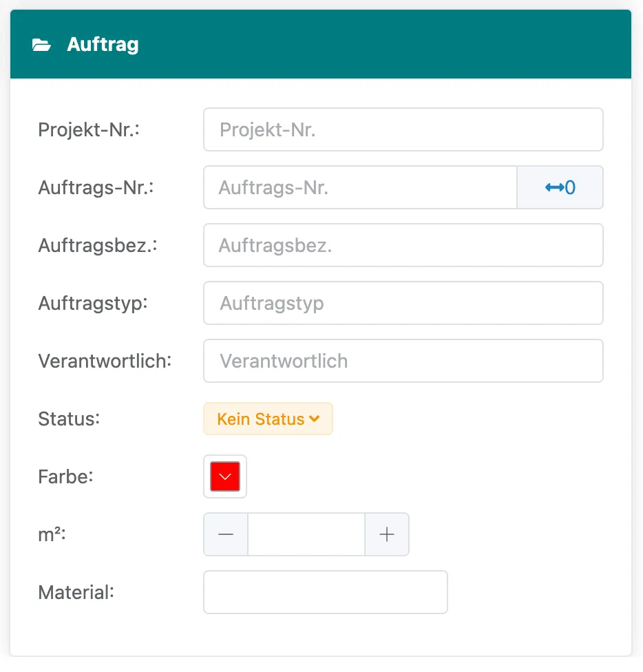This screenshot has width=643, height=672.
Task: Click the m² value field between minus and plus
Action: pos(306,534)
